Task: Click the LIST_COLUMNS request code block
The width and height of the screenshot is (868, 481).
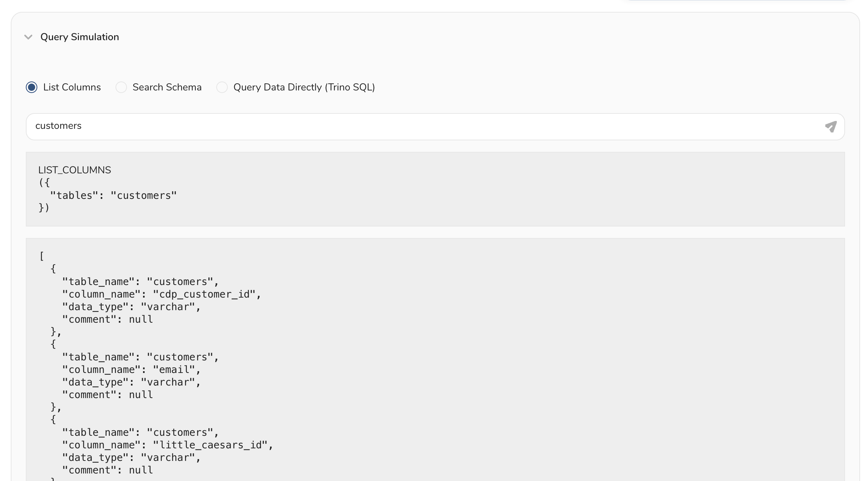Action: pyautogui.click(x=435, y=189)
